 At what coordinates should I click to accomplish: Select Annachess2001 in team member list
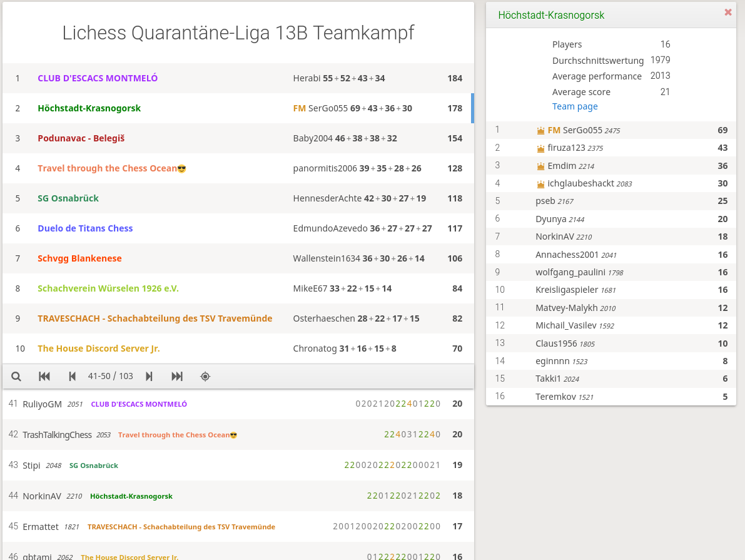(611, 254)
